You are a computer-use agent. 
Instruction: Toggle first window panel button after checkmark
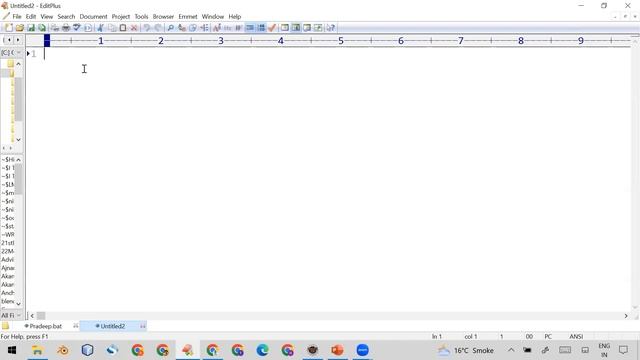[284, 28]
